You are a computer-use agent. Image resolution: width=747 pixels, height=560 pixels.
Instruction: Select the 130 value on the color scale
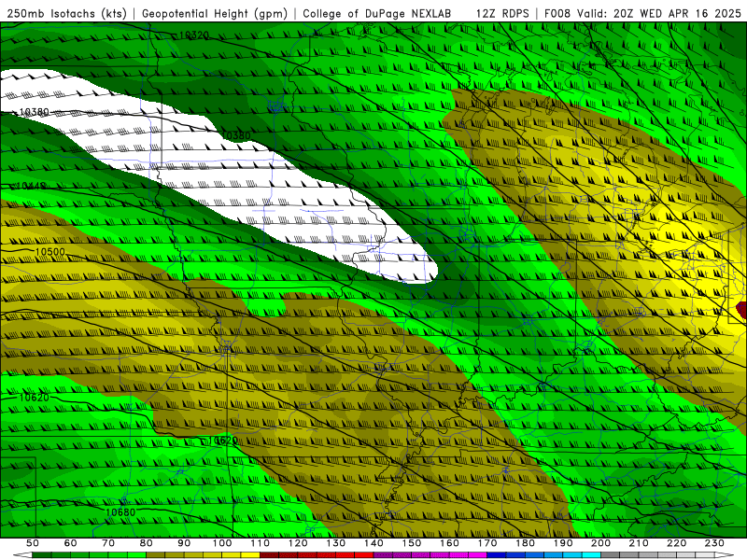point(336,543)
